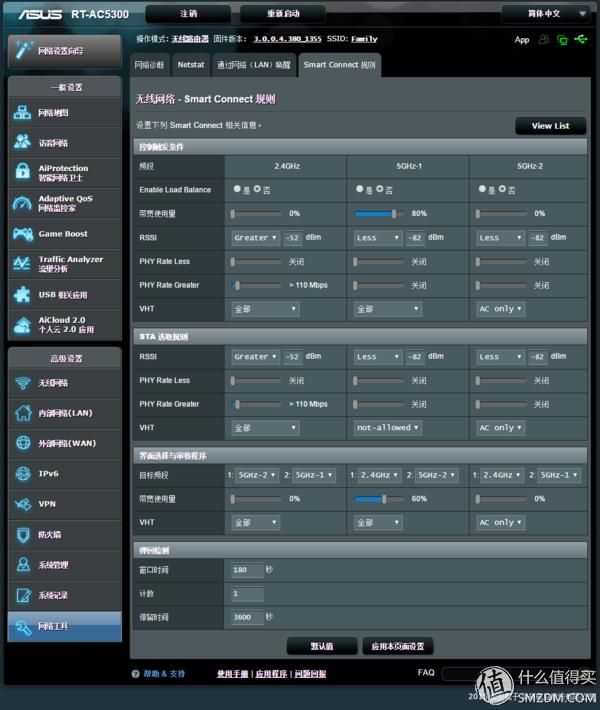
Task: Switch to the Smart Connect rule tab
Action: (x=340, y=65)
